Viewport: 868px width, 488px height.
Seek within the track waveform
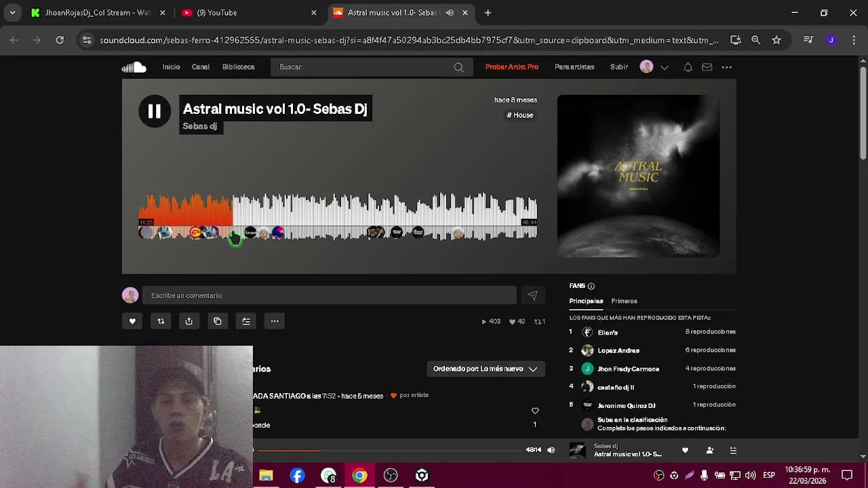pos(338,217)
